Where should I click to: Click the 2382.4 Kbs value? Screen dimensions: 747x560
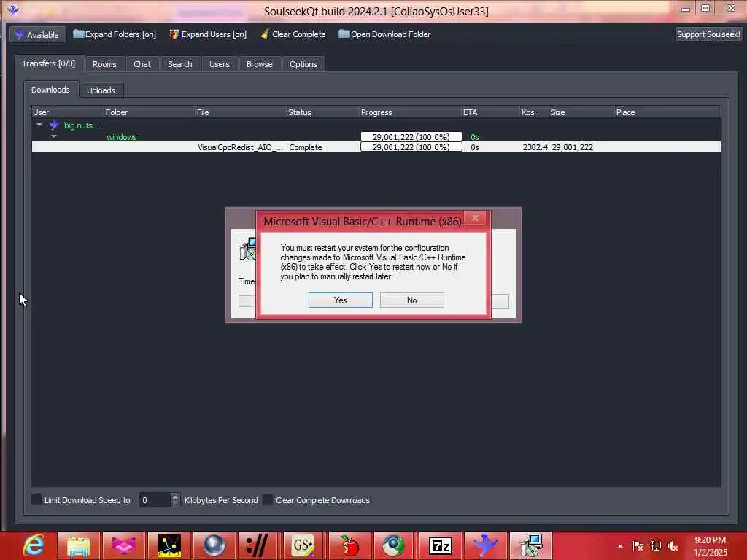[x=535, y=147]
